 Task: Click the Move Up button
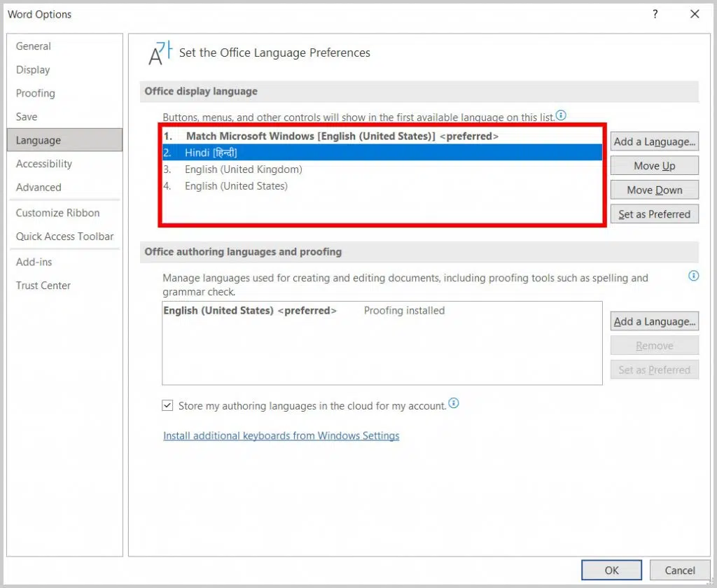click(655, 165)
